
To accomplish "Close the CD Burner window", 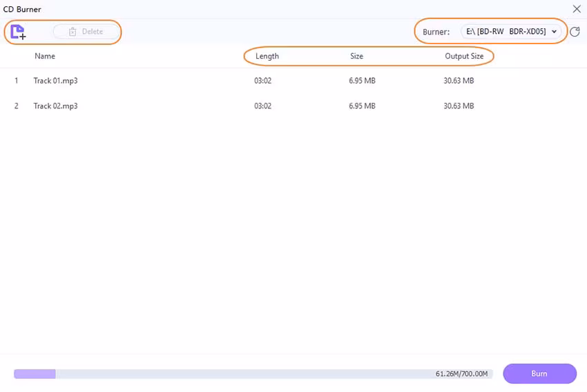I will [x=577, y=9].
